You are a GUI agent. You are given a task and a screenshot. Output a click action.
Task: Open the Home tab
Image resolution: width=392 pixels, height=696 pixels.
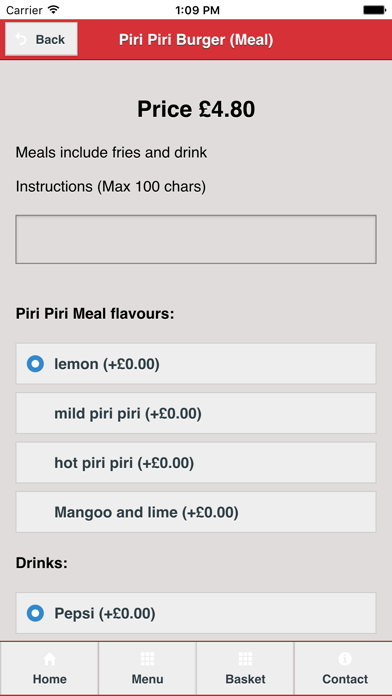click(x=49, y=668)
